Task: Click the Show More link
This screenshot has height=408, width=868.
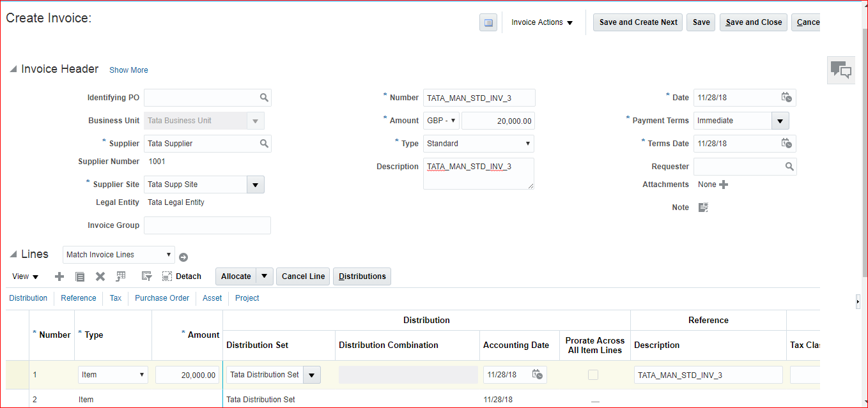Action: (128, 70)
